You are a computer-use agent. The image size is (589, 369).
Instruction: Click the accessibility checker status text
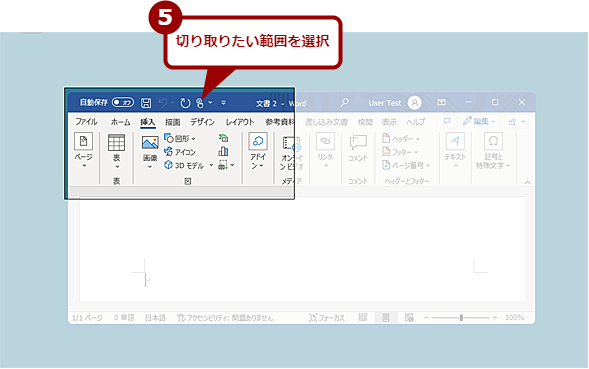pyautogui.click(x=225, y=318)
